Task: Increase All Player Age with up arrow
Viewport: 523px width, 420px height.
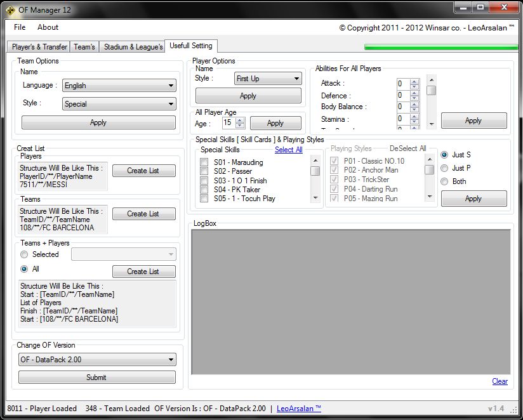Action: pyautogui.click(x=239, y=120)
